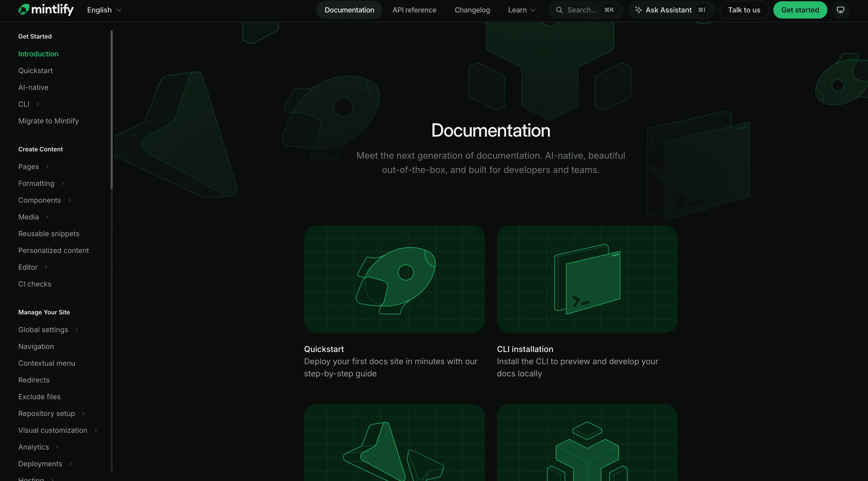
Task: Expand the Formatting sidebar group
Action: (41, 184)
